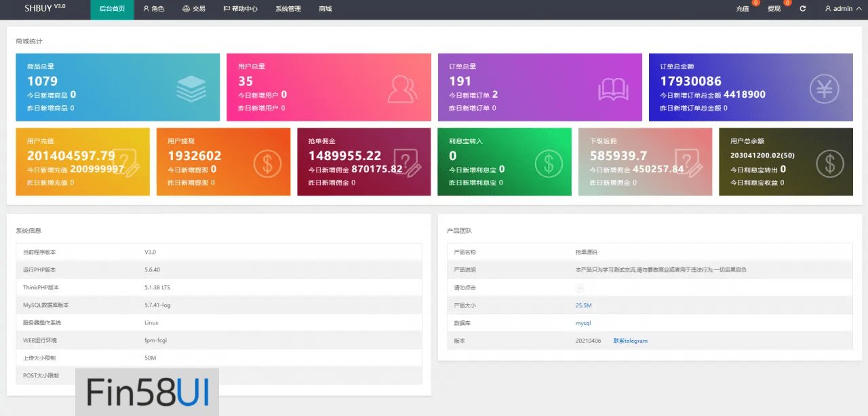The image size is (868, 416).
Task: Go to the 商城 nav item
Action: [x=325, y=9]
